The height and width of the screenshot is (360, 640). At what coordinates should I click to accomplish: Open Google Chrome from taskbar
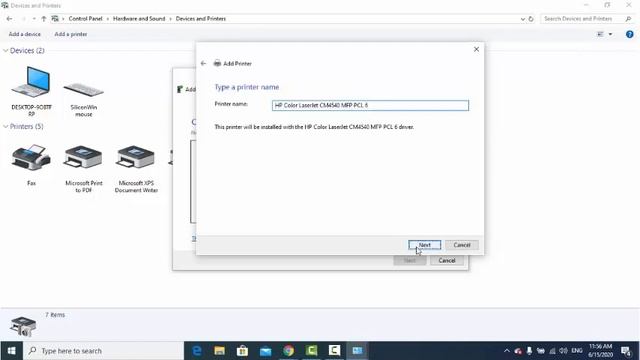289,351
